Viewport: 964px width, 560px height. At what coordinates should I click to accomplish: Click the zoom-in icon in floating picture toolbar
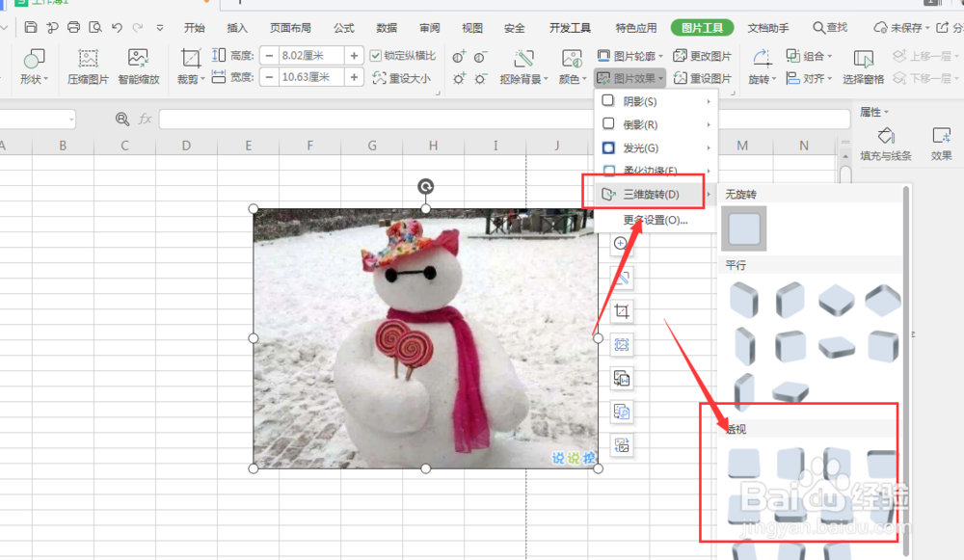click(621, 244)
